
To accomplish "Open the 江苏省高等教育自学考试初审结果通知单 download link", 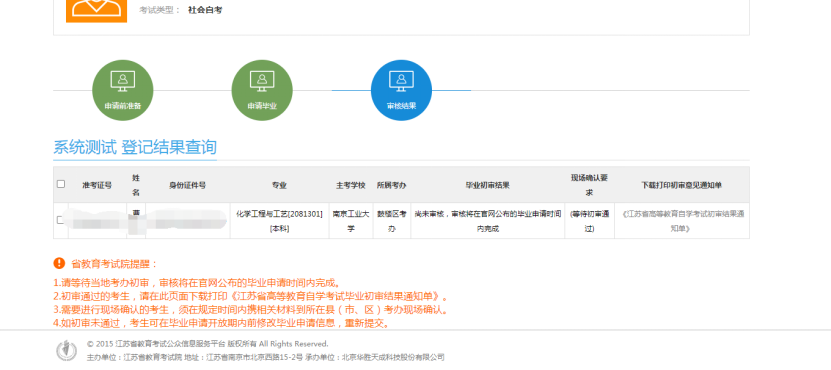I will click(x=682, y=222).
